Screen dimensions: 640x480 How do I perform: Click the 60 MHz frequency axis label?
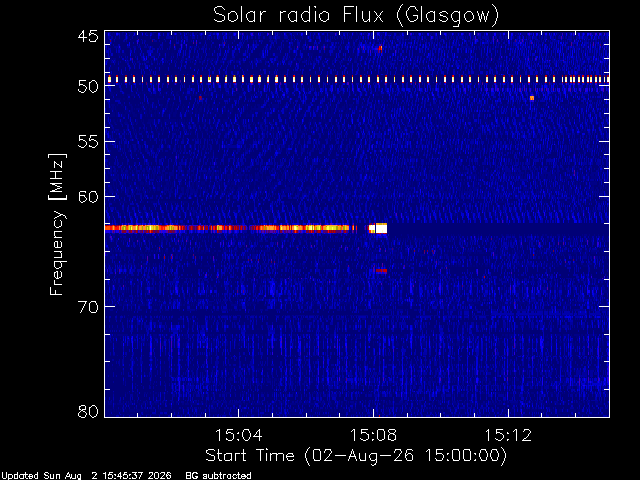88,197
